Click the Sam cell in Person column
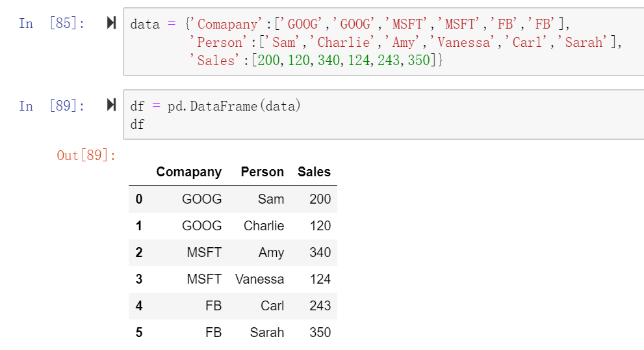 [271, 199]
